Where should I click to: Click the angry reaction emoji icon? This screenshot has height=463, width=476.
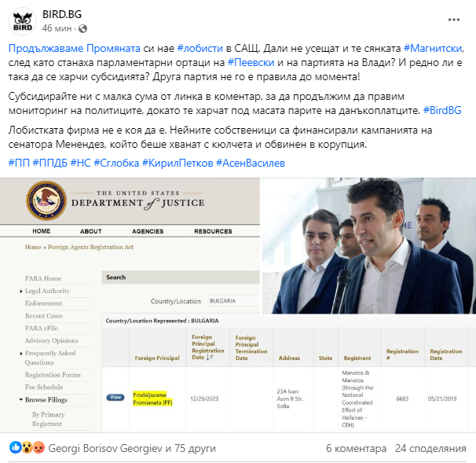38,447
